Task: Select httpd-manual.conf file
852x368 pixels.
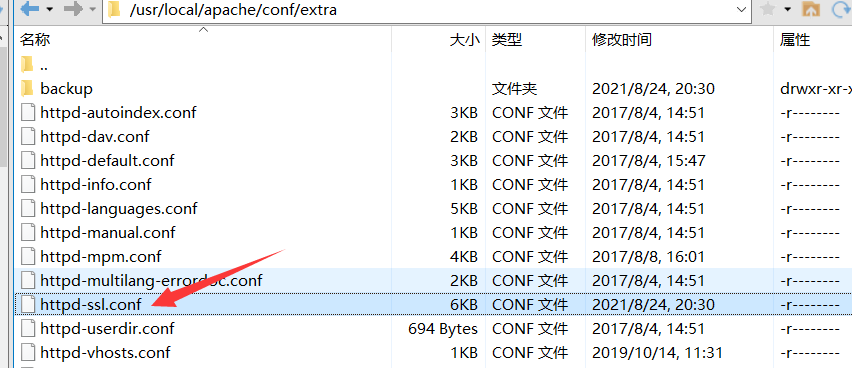Action: (x=108, y=233)
